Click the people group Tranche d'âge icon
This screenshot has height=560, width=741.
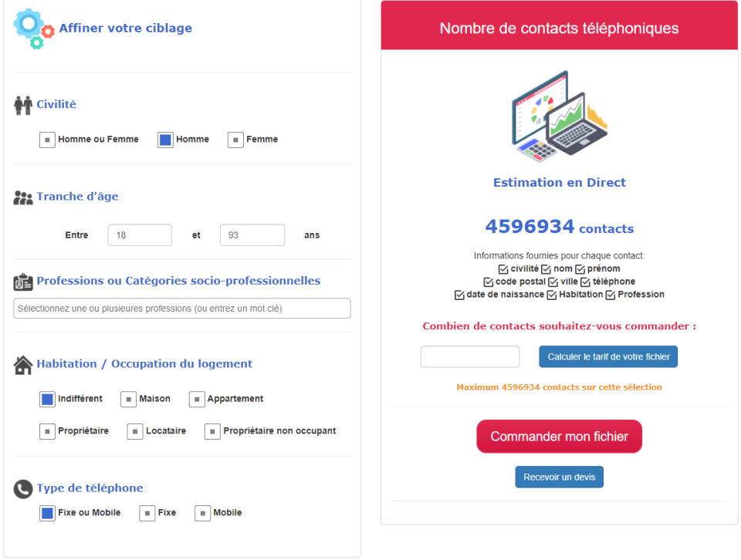(23, 197)
